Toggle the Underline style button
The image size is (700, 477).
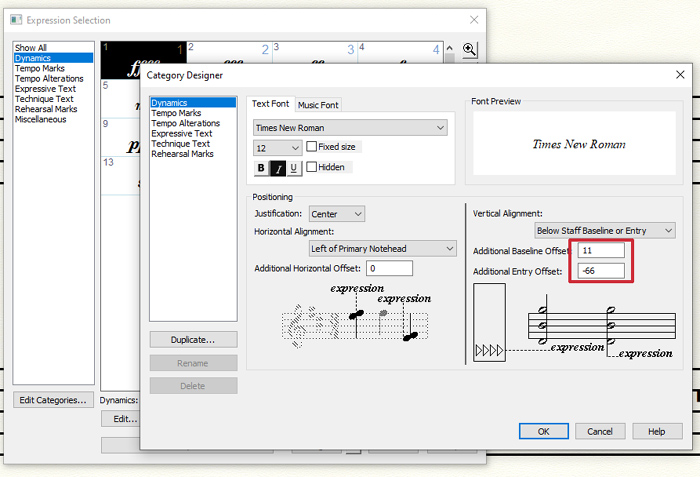pos(293,168)
